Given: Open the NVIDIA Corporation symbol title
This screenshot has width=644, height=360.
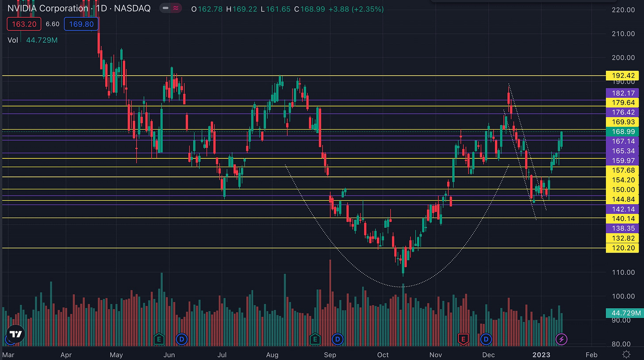Looking at the screenshot, I should pyautogui.click(x=79, y=8).
